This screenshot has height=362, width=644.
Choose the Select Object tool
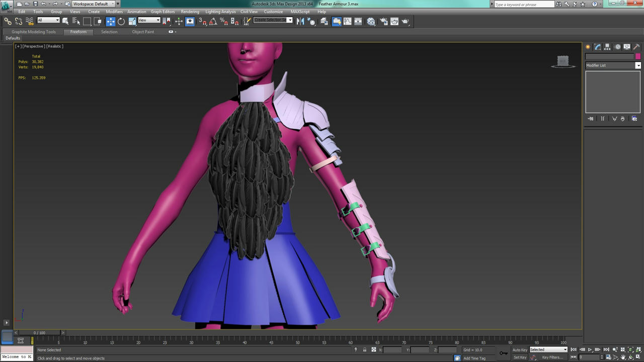(x=65, y=21)
